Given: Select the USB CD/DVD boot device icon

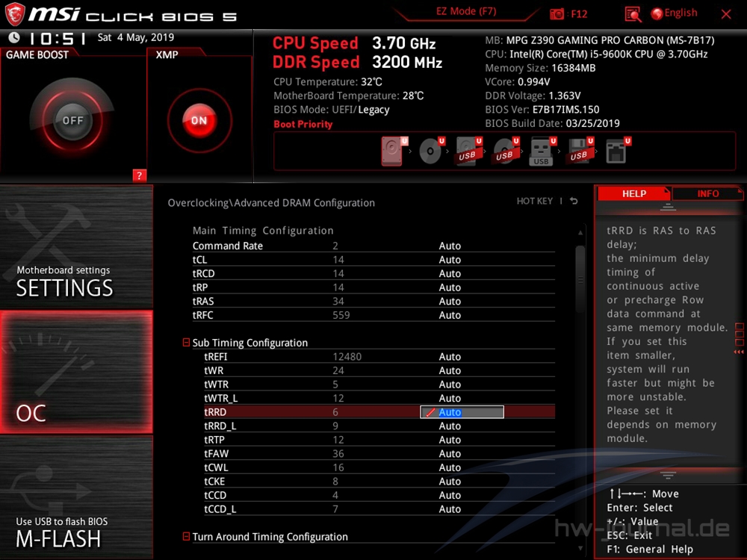Looking at the screenshot, I should coord(506,152).
